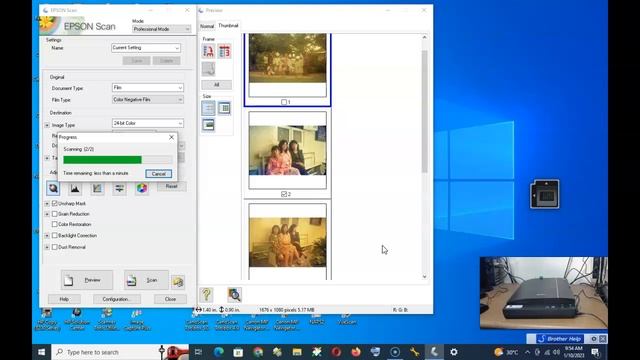The width and height of the screenshot is (640, 360).
Task: Click the Preview window vertical scrollbar thumb
Action: [x=424, y=111]
